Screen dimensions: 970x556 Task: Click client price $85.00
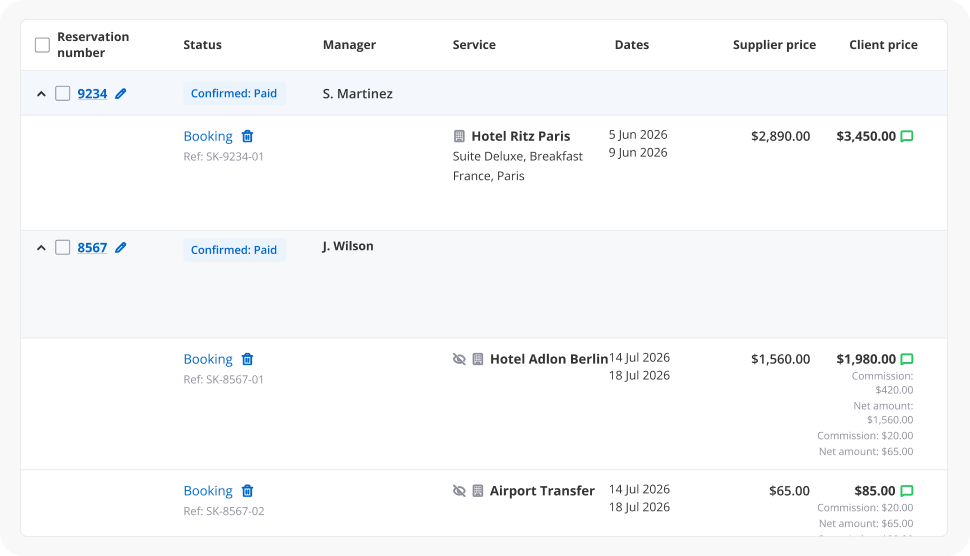click(x=875, y=491)
